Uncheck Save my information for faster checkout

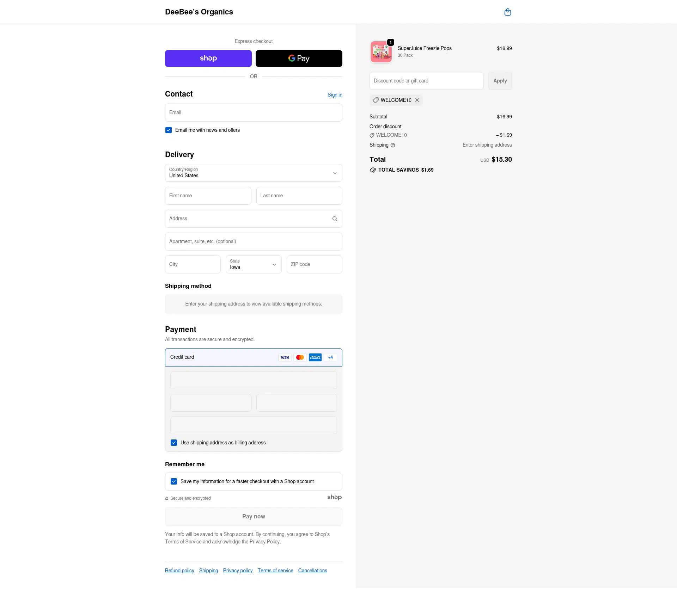point(174,481)
